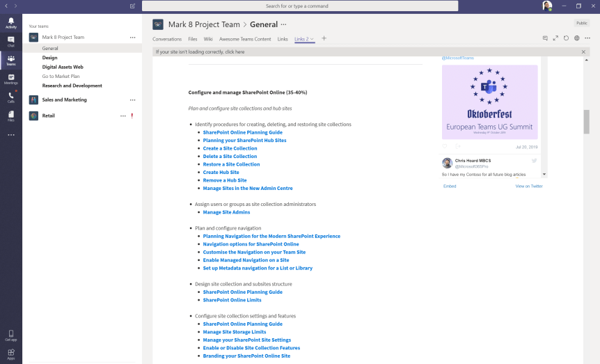600x364 pixels.
Task: Switch to Awesome Teams Content tab
Action: pyautogui.click(x=245, y=39)
